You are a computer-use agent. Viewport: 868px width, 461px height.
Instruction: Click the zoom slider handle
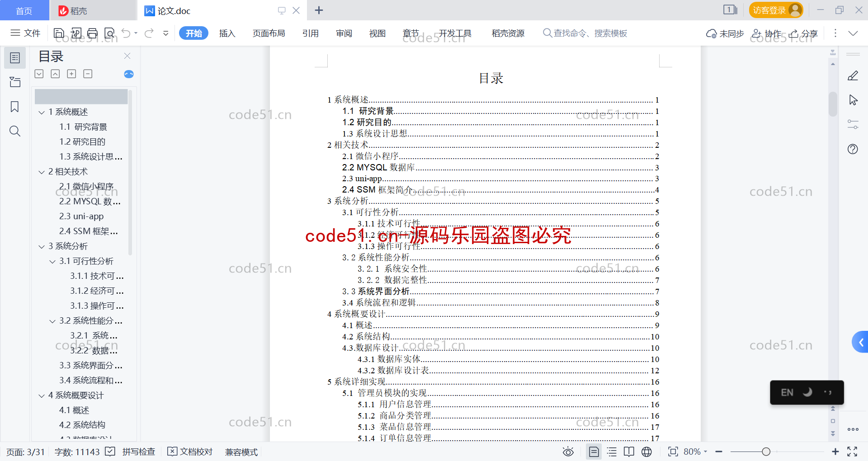pyautogui.click(x=766, y=452)
